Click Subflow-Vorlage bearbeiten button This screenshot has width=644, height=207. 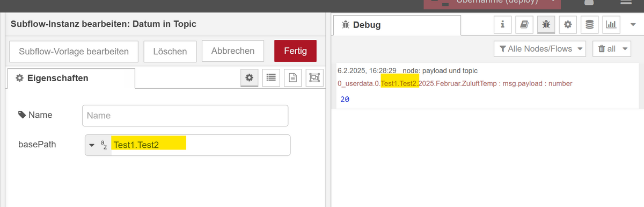[74, 51]
